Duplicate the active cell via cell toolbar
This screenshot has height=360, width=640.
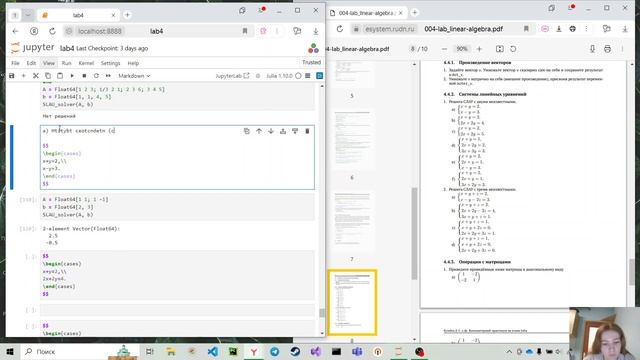pos(247,131)
